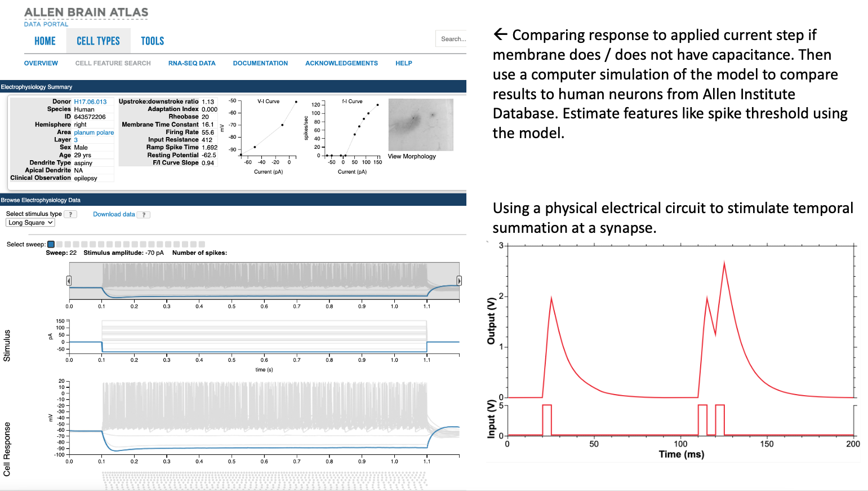Viewport: 868px width, 491px height.
Task: Go to the Home tab
Action: point(45,41)
